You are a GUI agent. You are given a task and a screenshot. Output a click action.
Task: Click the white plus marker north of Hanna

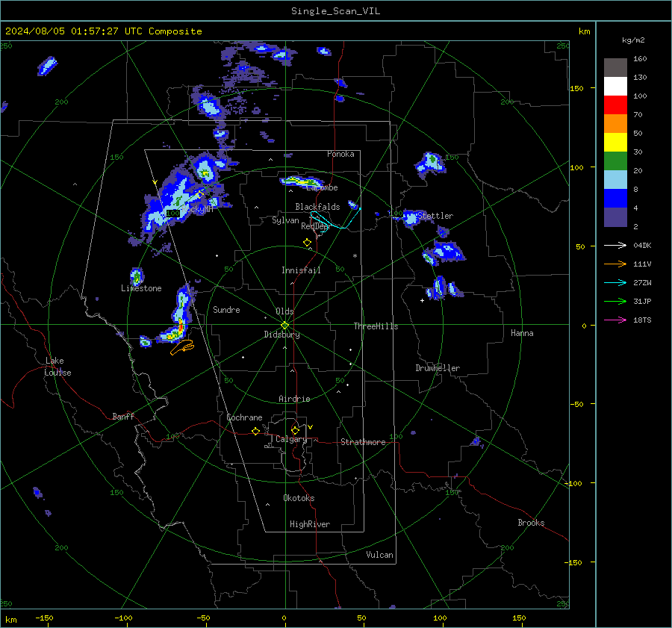[x=422, y=300]
